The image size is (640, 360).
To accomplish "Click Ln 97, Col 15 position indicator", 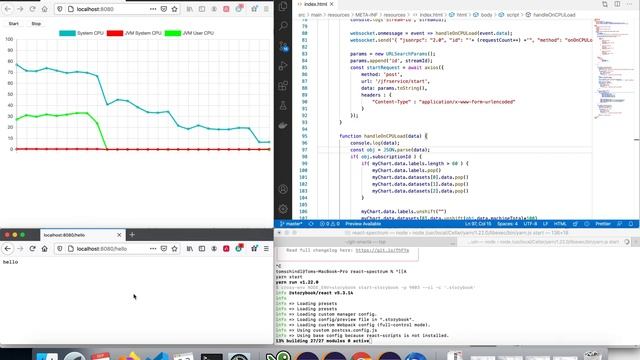I will (478, 224).
